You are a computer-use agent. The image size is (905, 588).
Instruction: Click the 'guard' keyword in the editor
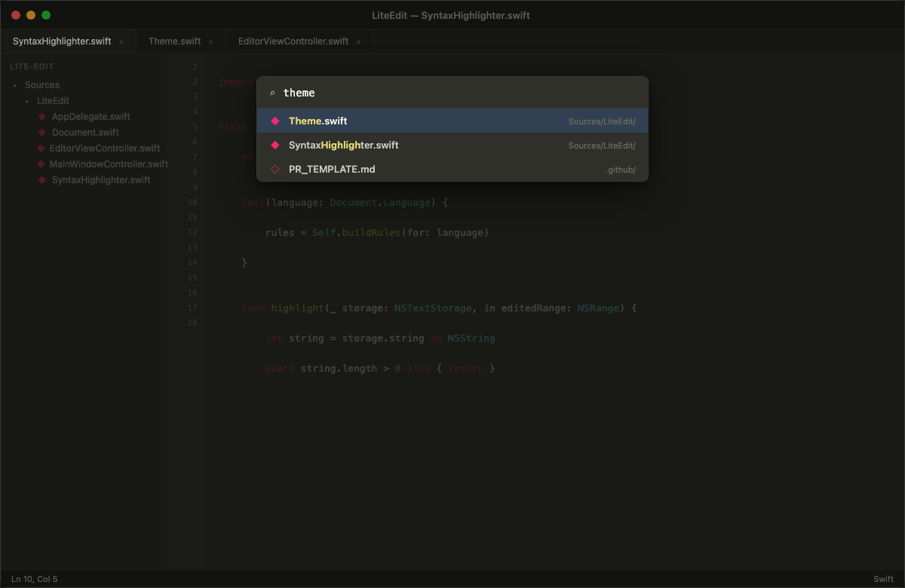pos(280,369)
